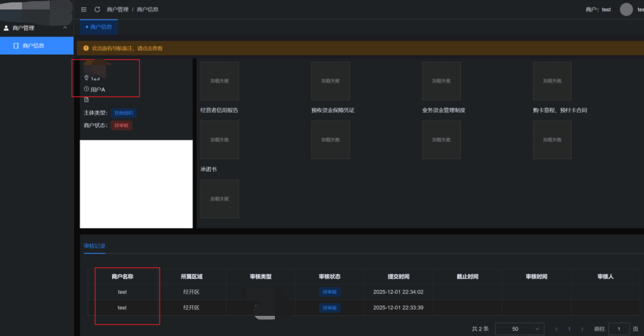Click the 待审核 tag in the 22:33:39 row

pyautogui.click(x=329, y=308)
